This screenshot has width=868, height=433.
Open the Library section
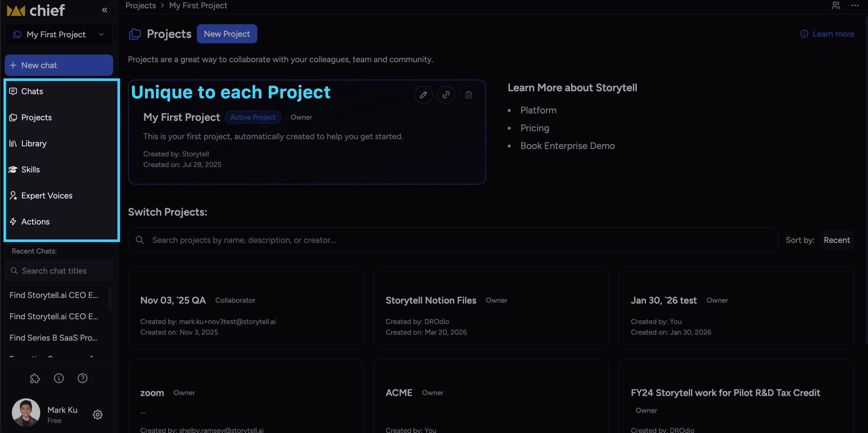pos(34,143)
